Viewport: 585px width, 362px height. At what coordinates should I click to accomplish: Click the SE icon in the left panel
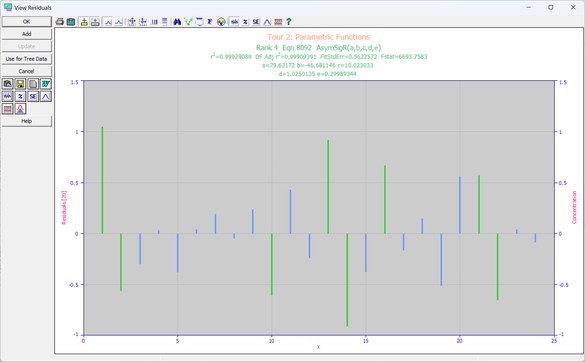pyautogui.click(x=33, y=97)
